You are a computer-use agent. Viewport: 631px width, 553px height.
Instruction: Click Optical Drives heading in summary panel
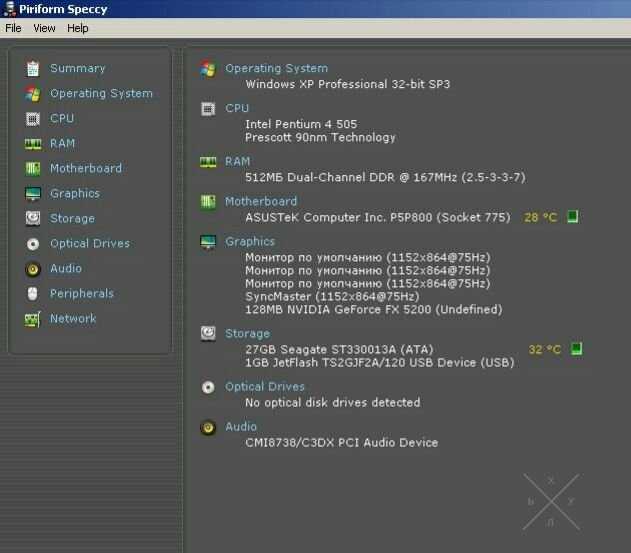tap(265, 387)
